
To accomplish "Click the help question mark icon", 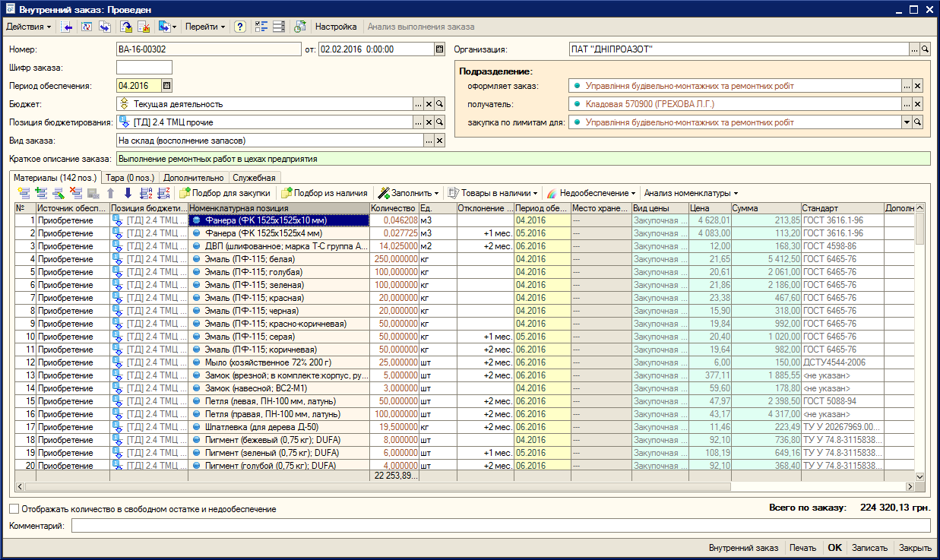I will 240,27.
